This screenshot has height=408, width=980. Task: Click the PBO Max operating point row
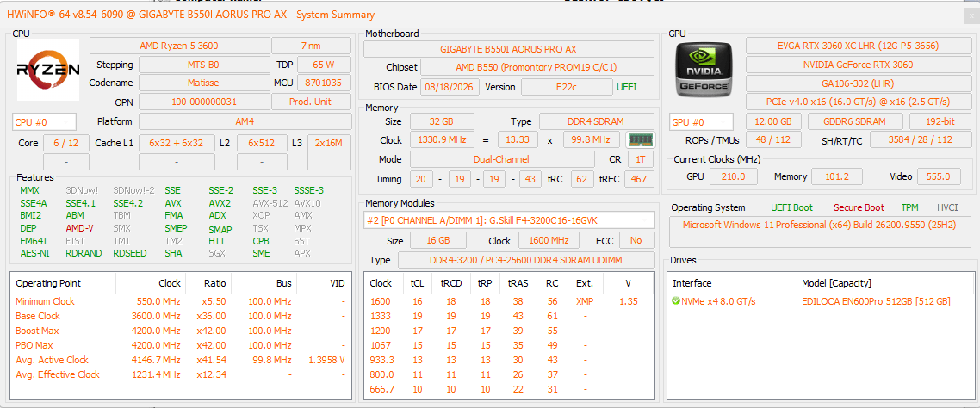coord(181,345)
